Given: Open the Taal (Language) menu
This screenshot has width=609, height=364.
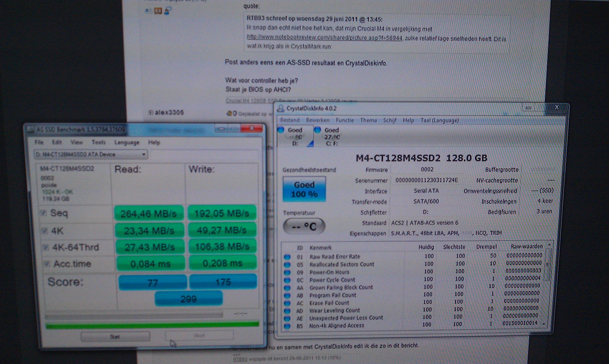Looking at the screenshot, I should click(440, 120).
